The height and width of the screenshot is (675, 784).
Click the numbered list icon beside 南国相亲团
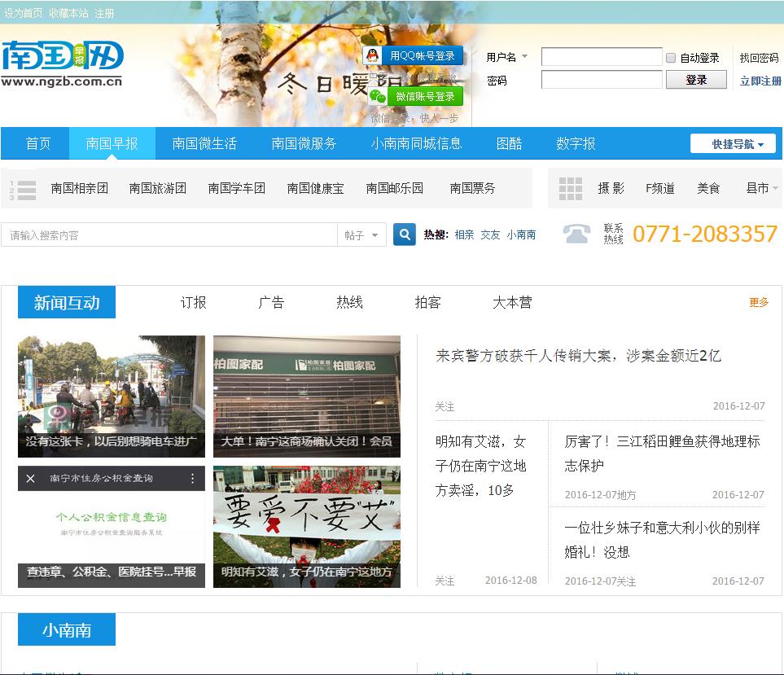pos(23,190)
